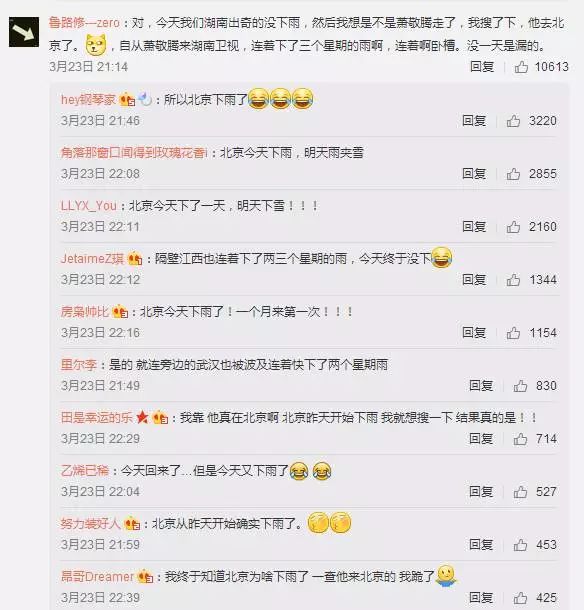This screenshot has width=584, height=610.
Task: Click thumbs-up icon next to 453
Action: [520, 545]
